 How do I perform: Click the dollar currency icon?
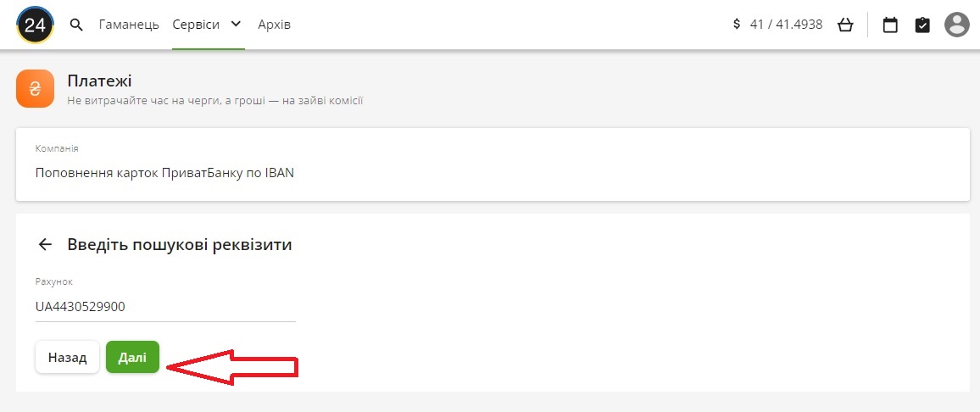tap(737, 25)
